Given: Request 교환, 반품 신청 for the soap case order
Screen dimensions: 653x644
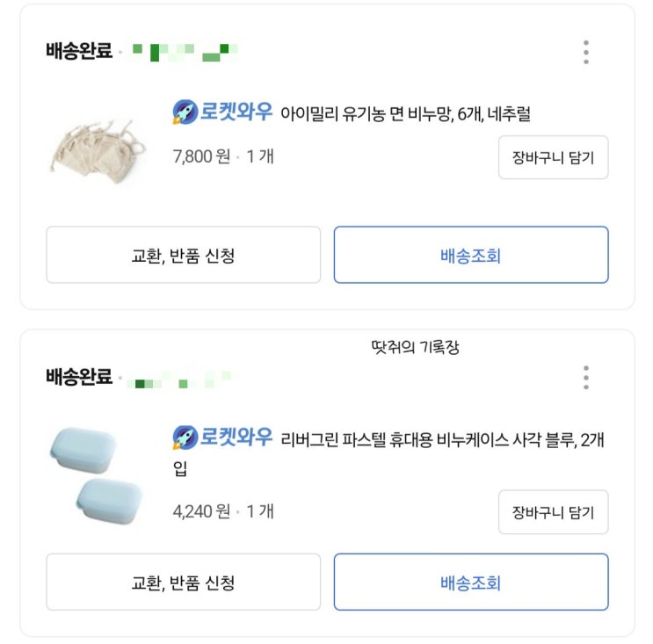Looking at the screenshot, I should pyautogui.click(x=183, y=582).
